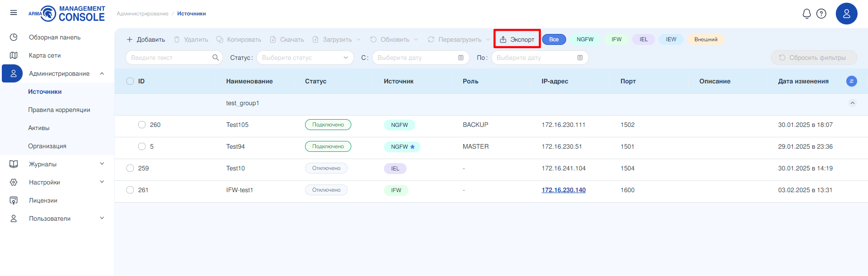
Task: Click the Сбросить фильтры button
Action: pos(814,58)
